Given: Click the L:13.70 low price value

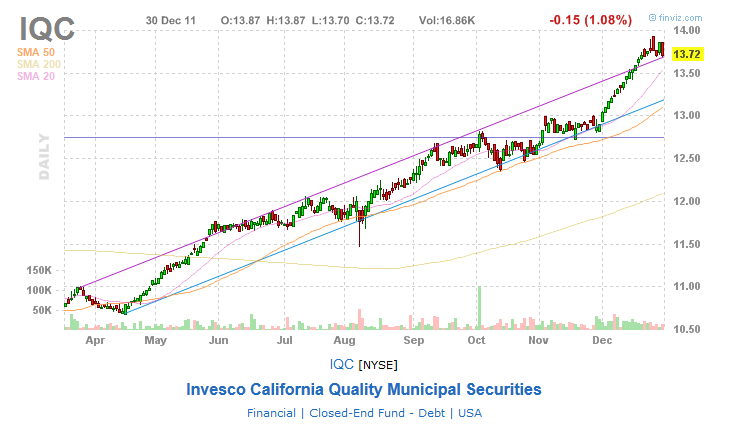Looking at the screenshot, I should point(330,21).
